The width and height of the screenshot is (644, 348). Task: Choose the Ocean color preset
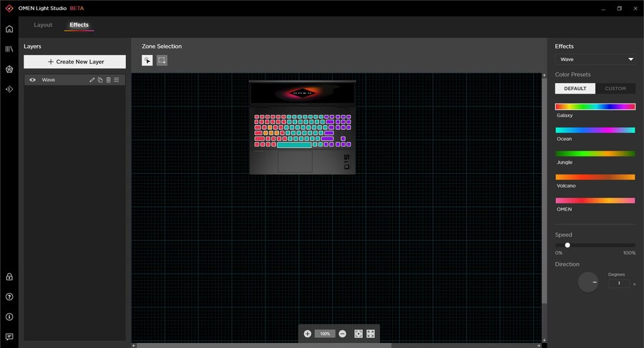595,130
